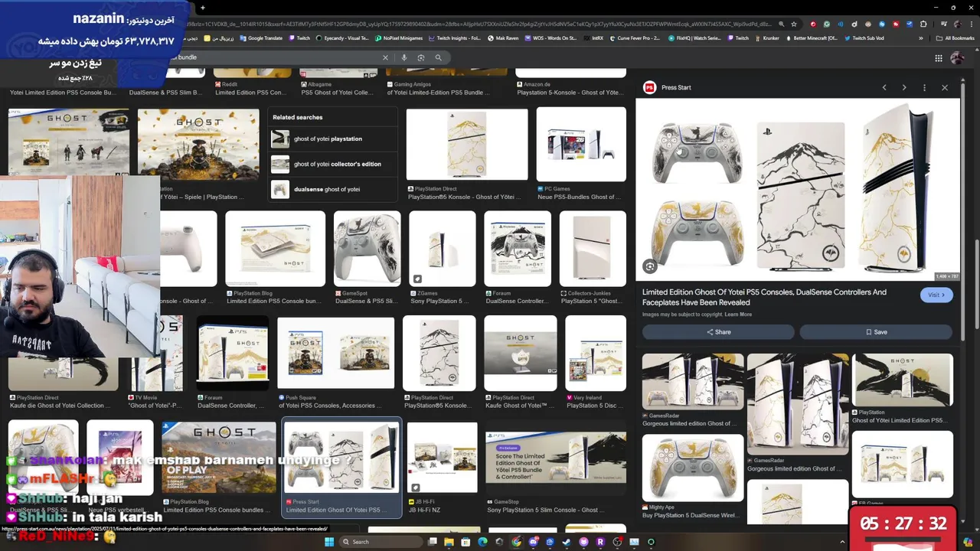Screen dimensions: 980x551
Task: Open the WOS - Words On Stream bookmark
Action: coord(550,38)
